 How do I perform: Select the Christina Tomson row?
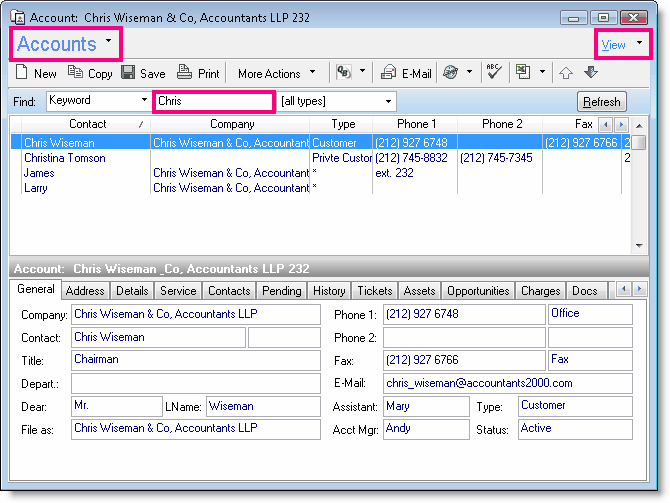tap(65, 158)
